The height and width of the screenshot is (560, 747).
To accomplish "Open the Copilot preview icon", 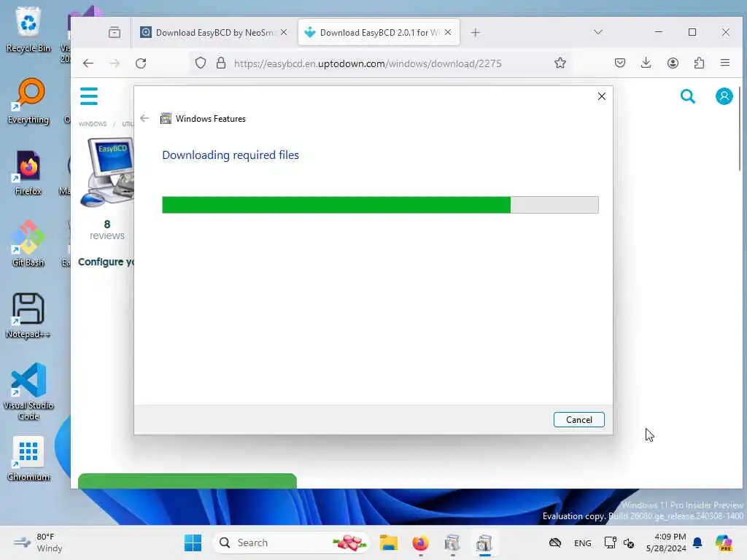I will click(x=724, y=542).
